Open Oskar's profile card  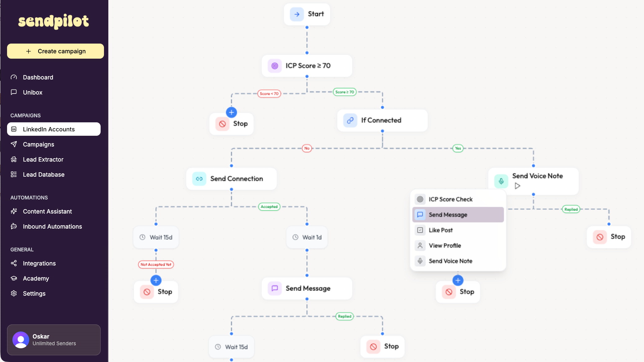pos(54,340)
